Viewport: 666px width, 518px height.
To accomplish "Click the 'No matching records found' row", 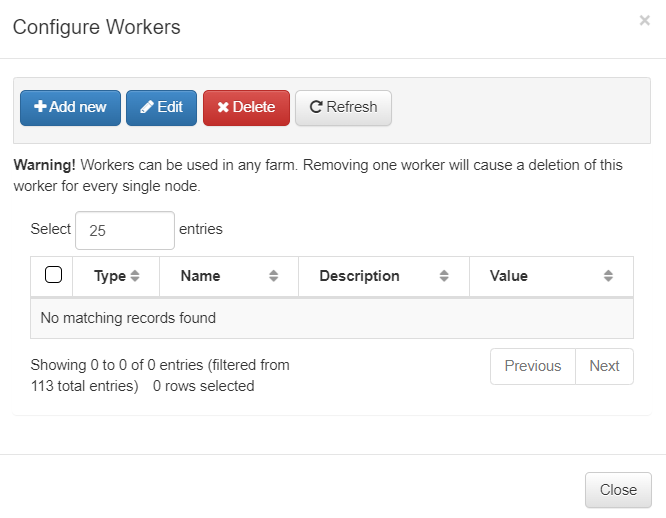I will pos(332,318).
